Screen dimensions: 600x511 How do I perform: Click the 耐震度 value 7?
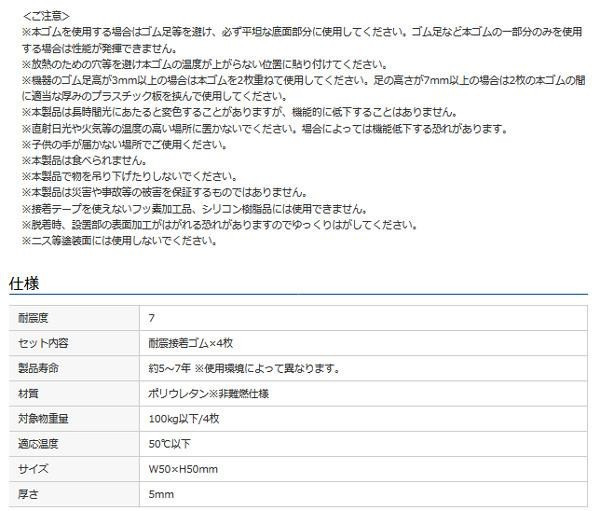(x=151, y=318)
